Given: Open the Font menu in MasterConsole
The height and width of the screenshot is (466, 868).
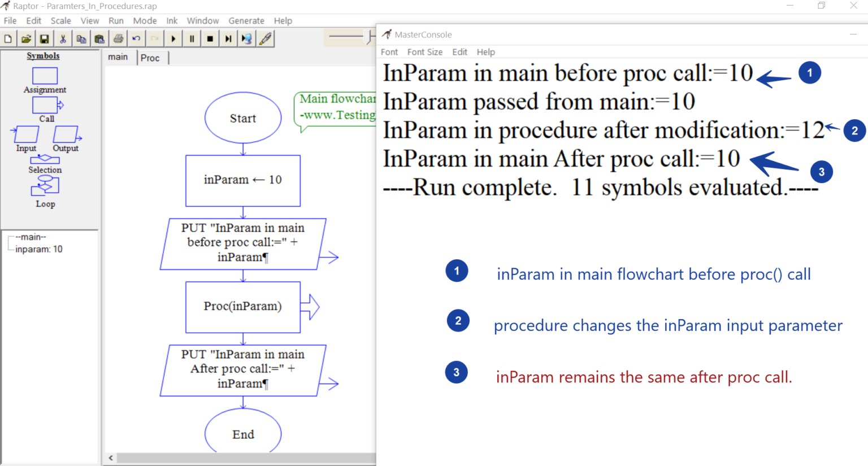Looking at the screenshot, I should (389, 51).
